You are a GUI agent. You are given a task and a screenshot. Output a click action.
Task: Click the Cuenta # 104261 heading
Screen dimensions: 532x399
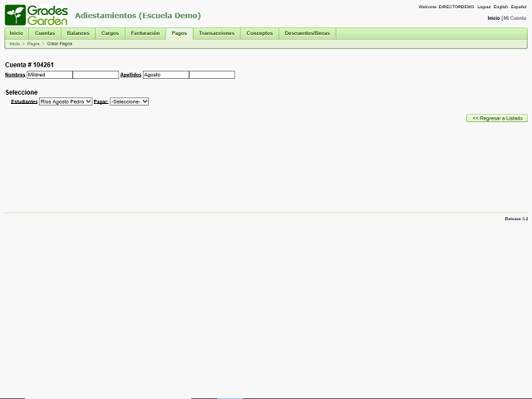click(29, 65)
